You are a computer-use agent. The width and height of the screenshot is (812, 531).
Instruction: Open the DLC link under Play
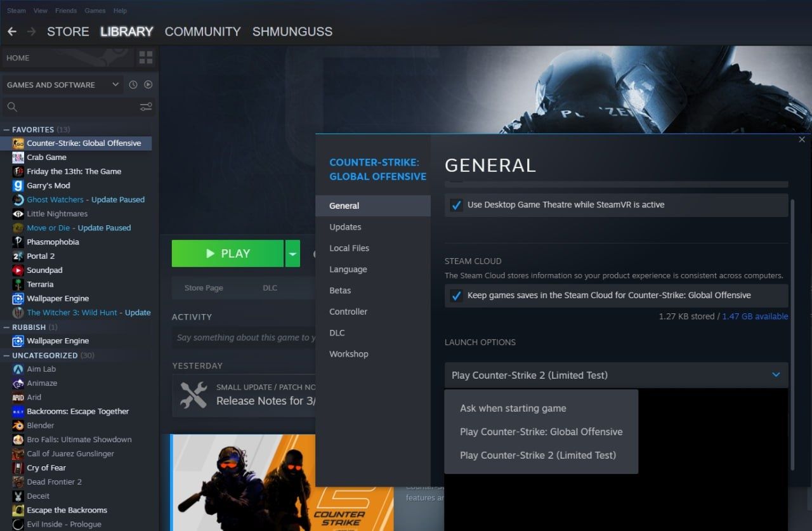tap(270, 288)
